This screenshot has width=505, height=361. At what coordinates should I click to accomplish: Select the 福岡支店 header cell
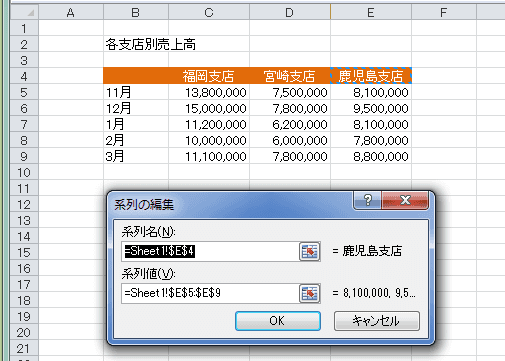[x=209, y=76]
